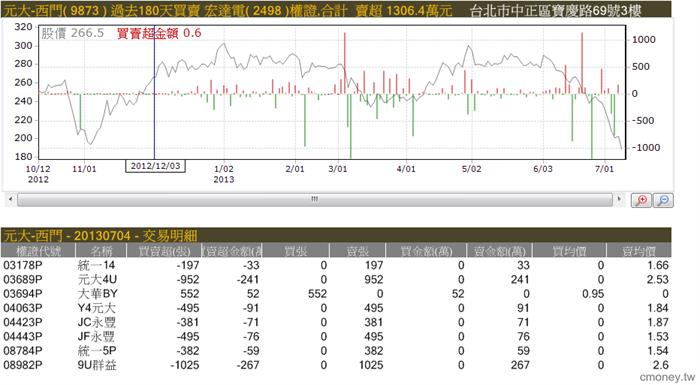
Task: Click the zoom in magnifier icon
Action: coord(642,200)
